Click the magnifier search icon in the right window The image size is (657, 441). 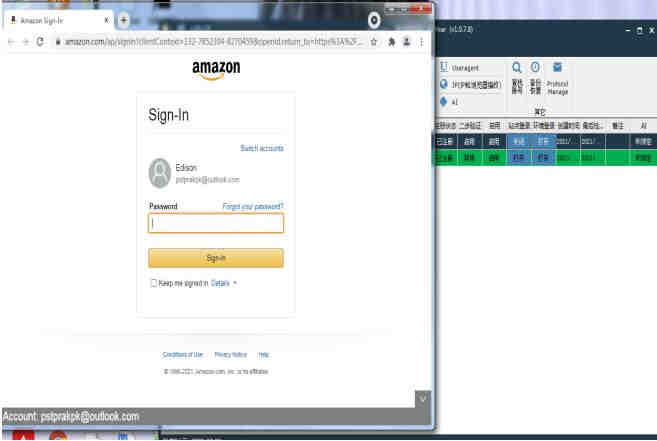(x=517, y=67)
